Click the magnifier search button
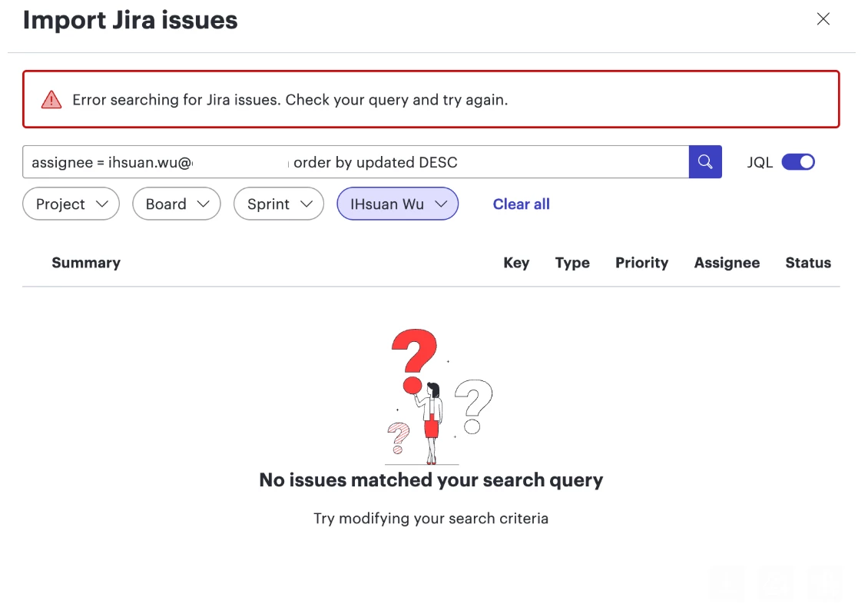Screen dimensions: 868x604 click(704, 161)
